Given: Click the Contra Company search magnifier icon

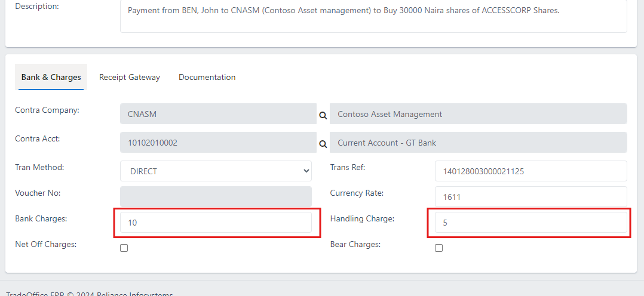Looking at the screenshot, I should click(323, 116).
